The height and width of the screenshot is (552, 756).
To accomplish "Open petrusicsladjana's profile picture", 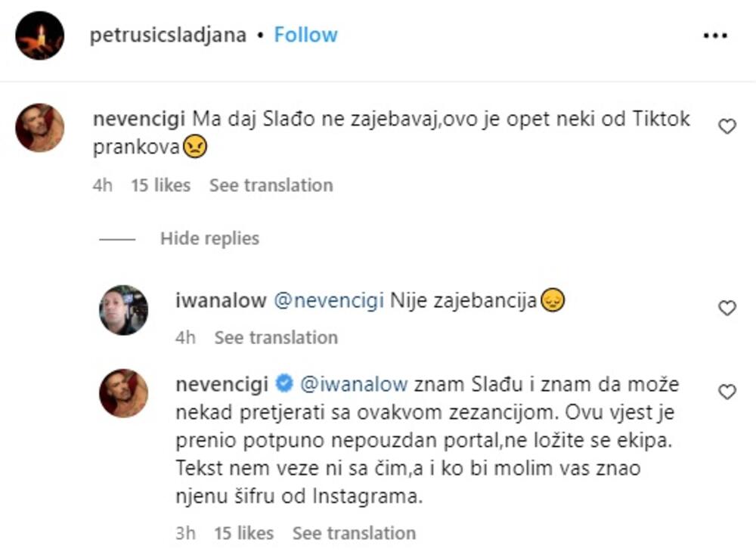I will pyautogui.click(x=39, y=36).
